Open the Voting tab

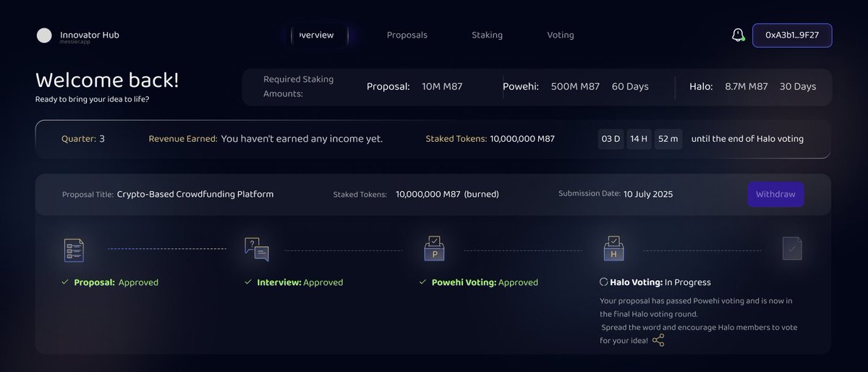tap(561, 35)
